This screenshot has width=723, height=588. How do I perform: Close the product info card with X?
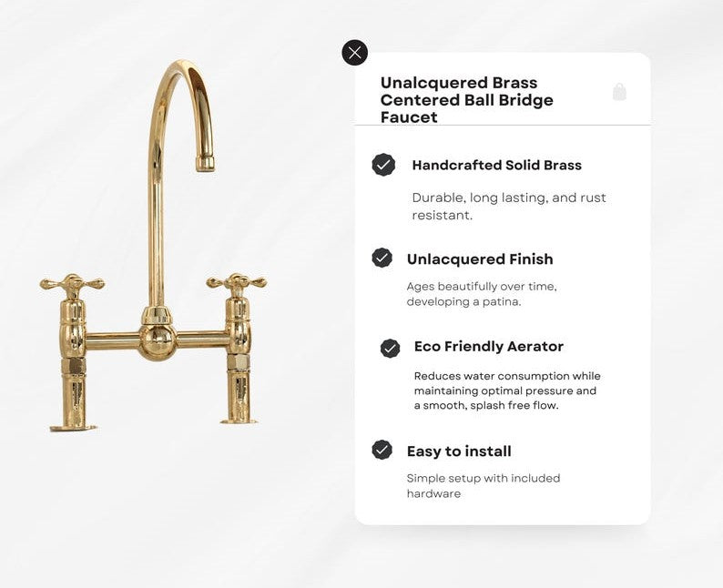pyautogui.click(x=354, y=53)
